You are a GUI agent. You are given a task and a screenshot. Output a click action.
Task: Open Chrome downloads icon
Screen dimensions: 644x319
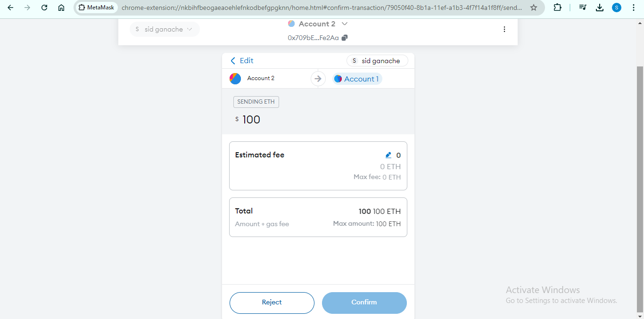coord(599,8)
